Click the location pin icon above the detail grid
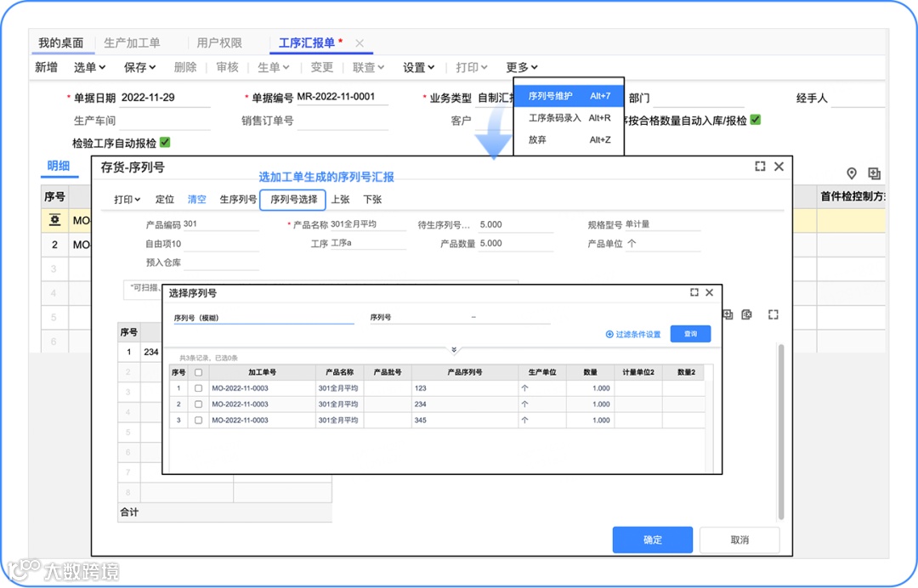Screen dimensions: 918x588 tap(851, 173)
